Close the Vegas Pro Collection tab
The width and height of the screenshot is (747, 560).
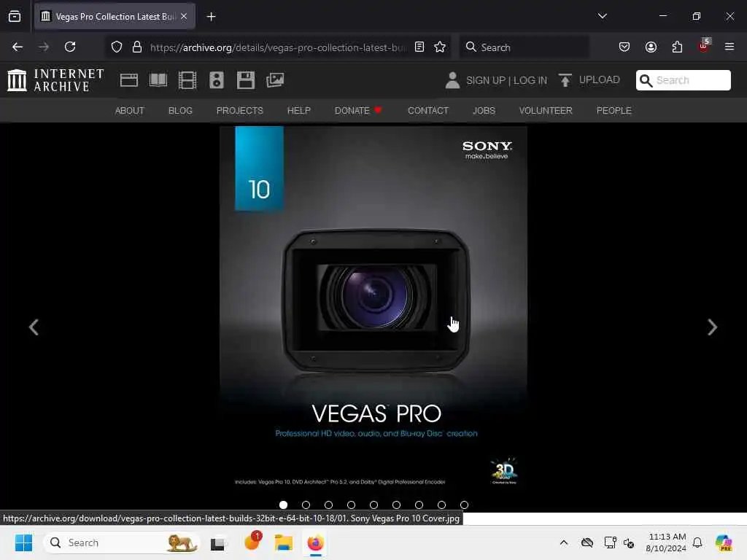pyautogui.click(x=184, y=16)
